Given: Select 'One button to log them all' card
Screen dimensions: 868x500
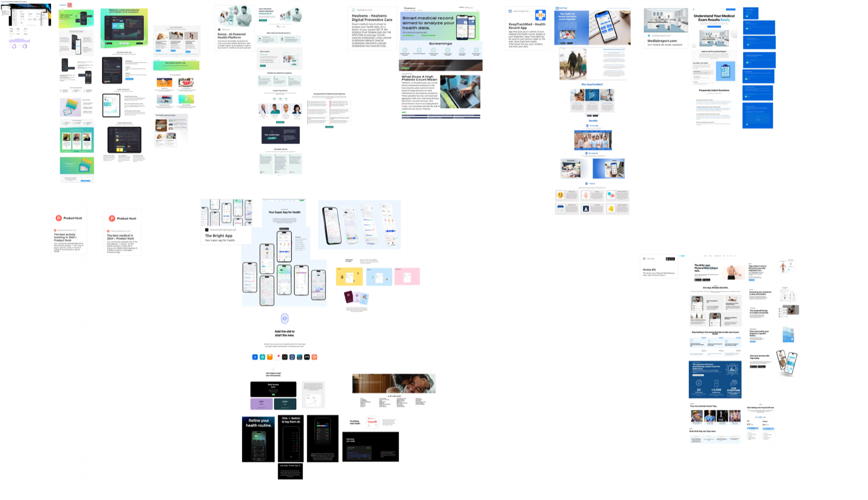Looking at the screenshot, I should [291, 439].
